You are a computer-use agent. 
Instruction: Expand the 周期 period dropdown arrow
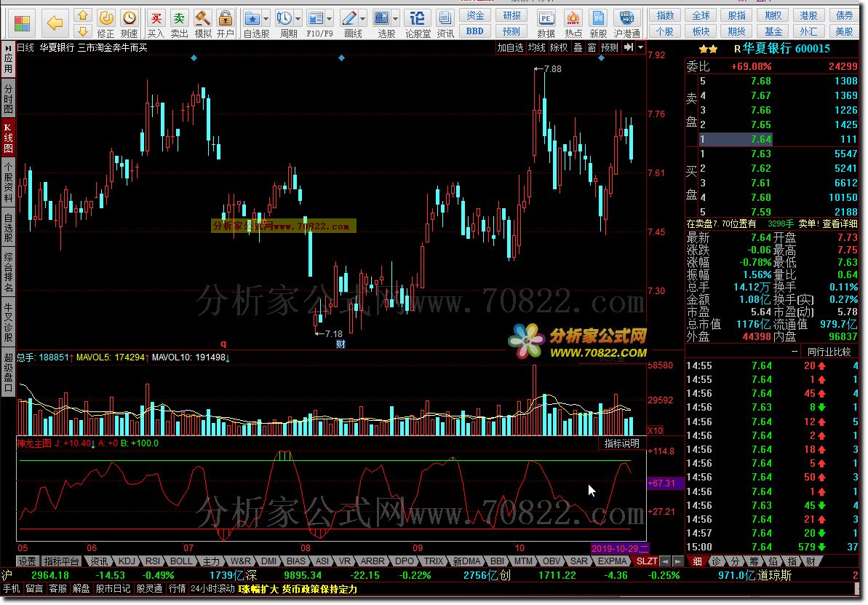[x=298, y=19]
